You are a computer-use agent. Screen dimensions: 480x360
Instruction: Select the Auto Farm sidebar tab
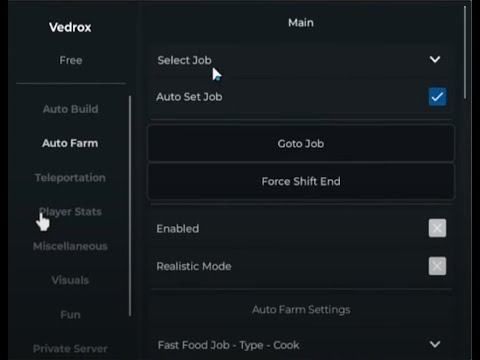(x=70, y=143)
